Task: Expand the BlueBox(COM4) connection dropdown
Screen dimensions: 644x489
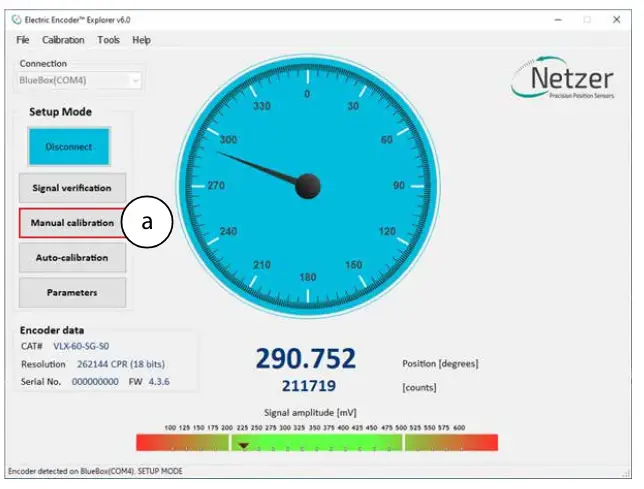Action: (x=134, y=80)
